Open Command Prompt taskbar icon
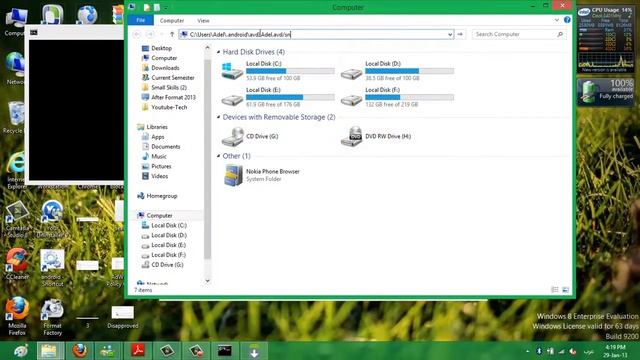Image resolution: width=640 pixels, height=360 pixels. pyautogui.click(x=224, y=351)
